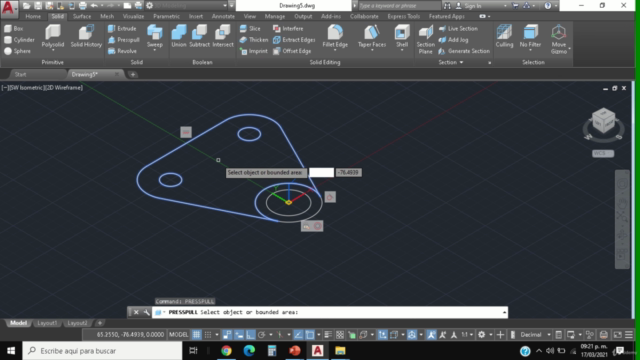The width and height of the screenshot is (640, 360).
Task: Select the Box primitive tool
Action: click(x=13, y=29)
